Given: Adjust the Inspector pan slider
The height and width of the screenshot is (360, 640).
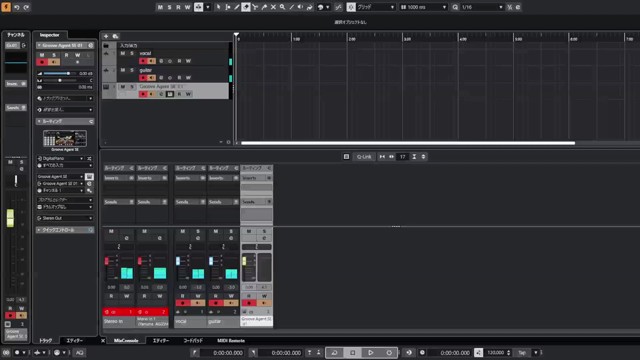Looking at the screenshot, I should point(60,80).
